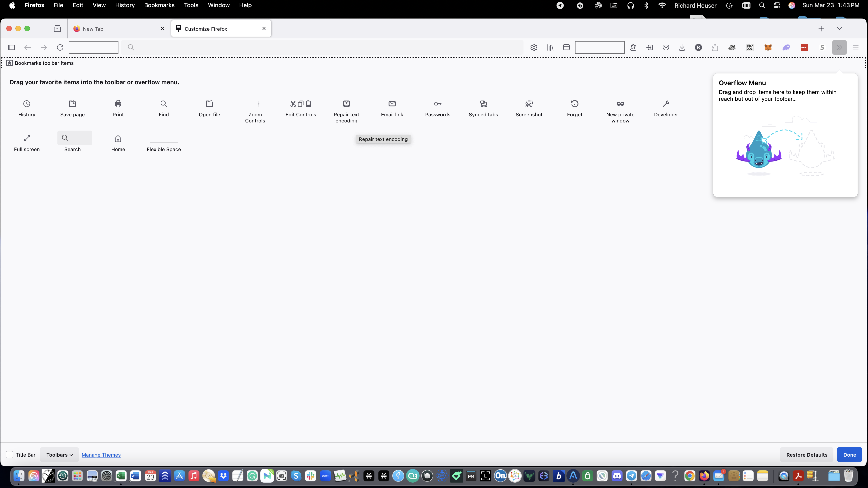This screenshot has height=488, width=868.
Task: Open the Bookmarks menu
Action: point(159,5)
